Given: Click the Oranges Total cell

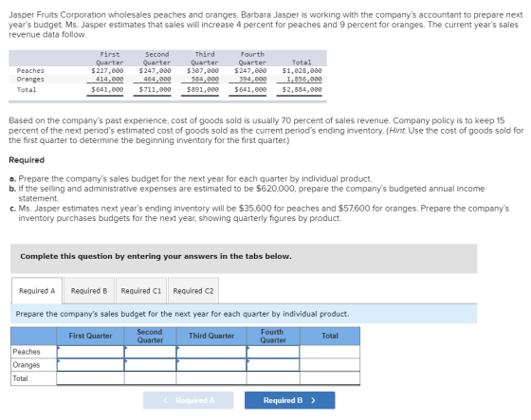Looking at the screenshot, I should click(x=330, y=365).
